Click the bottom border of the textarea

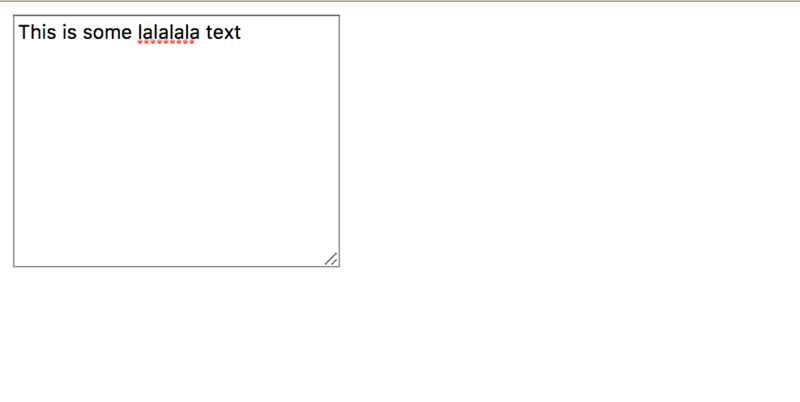pos(177,266)
